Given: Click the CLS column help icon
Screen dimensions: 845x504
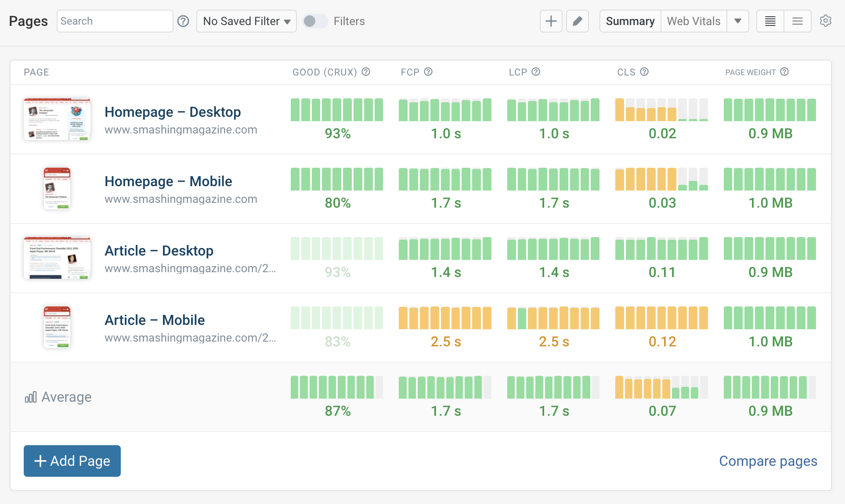Looking at the screenshot, I should [644, 72].
